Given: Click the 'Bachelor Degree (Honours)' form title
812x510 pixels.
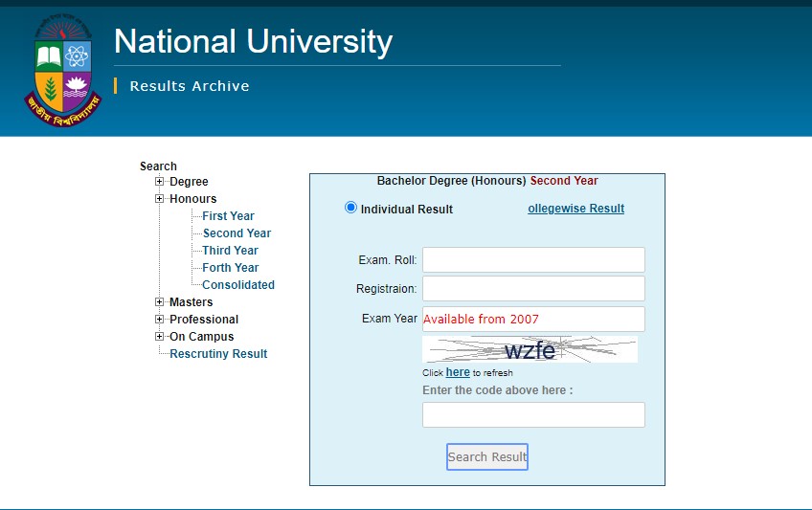Looking at the screenshot, I should pos(451,181).
